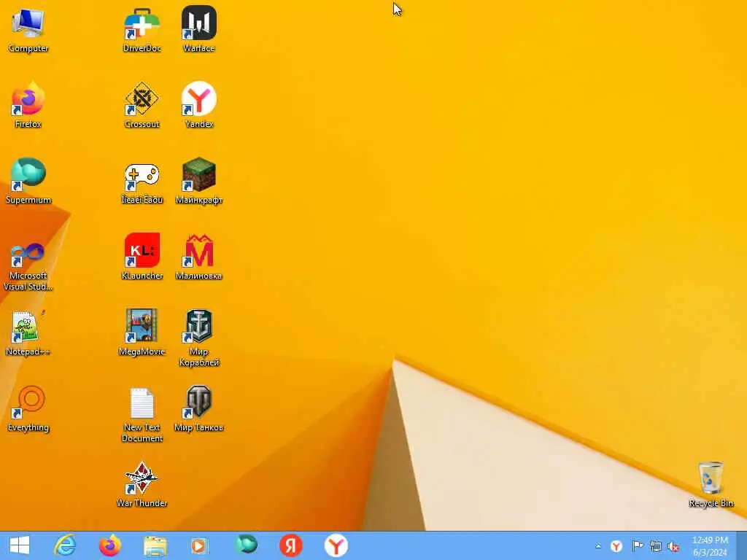
Task: Open the network status tray icon
Action: (x=656, y=547)
